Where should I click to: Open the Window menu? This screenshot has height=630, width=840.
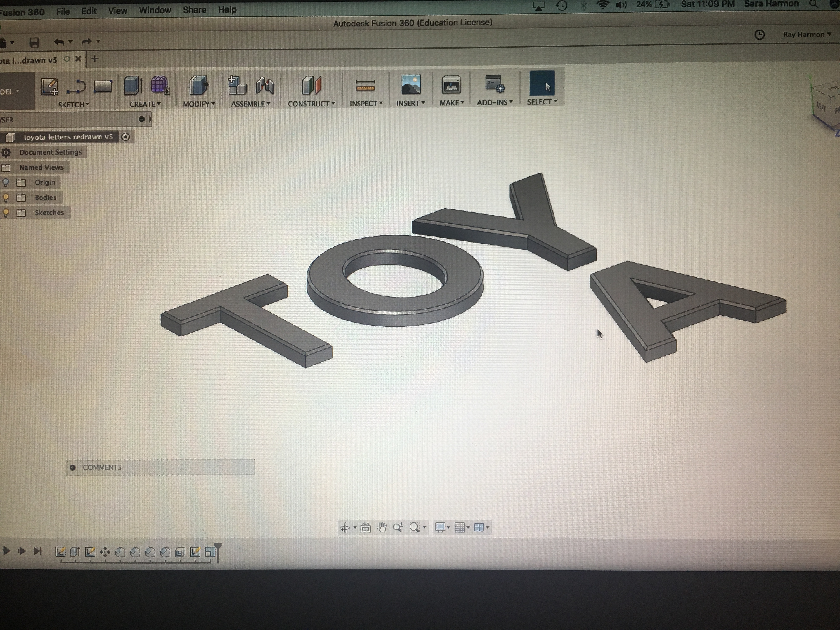pyautogui.click(x=155, y=10)
